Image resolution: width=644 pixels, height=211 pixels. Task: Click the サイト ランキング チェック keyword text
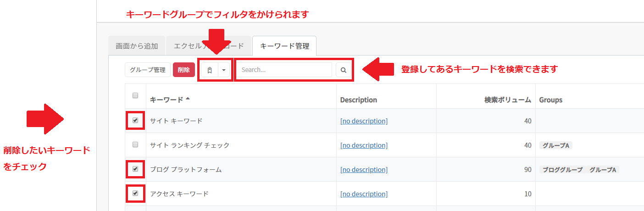(x=190, y=145)
